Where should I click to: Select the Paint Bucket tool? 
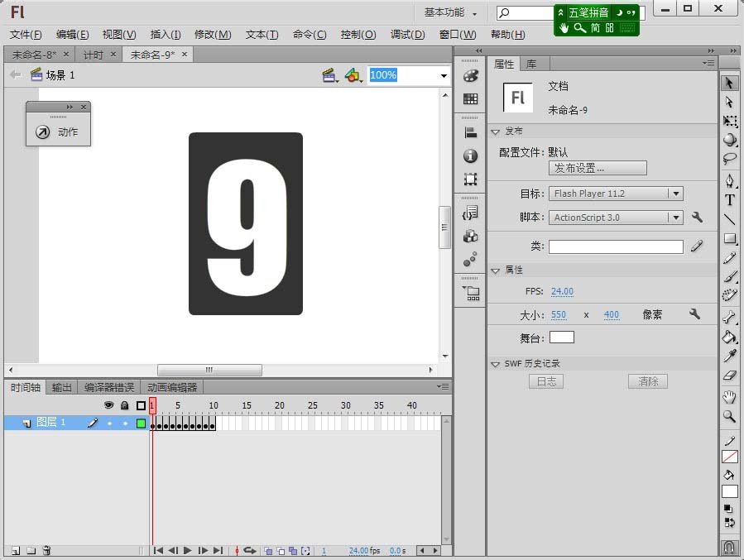click(x=730, y=337)
